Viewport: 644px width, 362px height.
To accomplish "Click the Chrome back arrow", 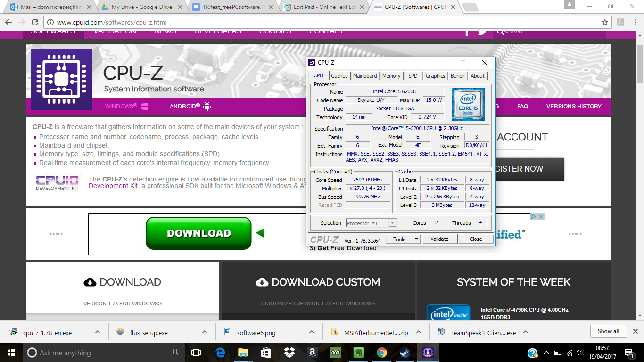I will click(8, 22).
